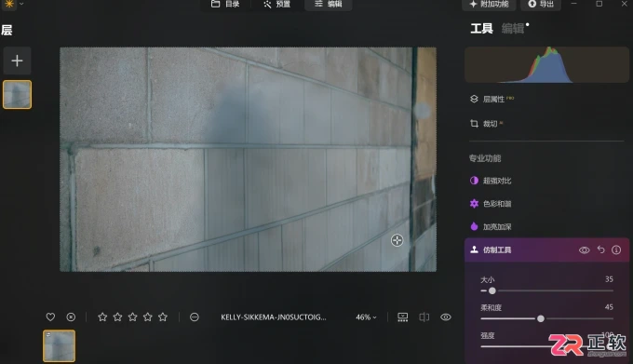633x364 pixels.
Task: Click the histogram display
Action: pos(546,64)
